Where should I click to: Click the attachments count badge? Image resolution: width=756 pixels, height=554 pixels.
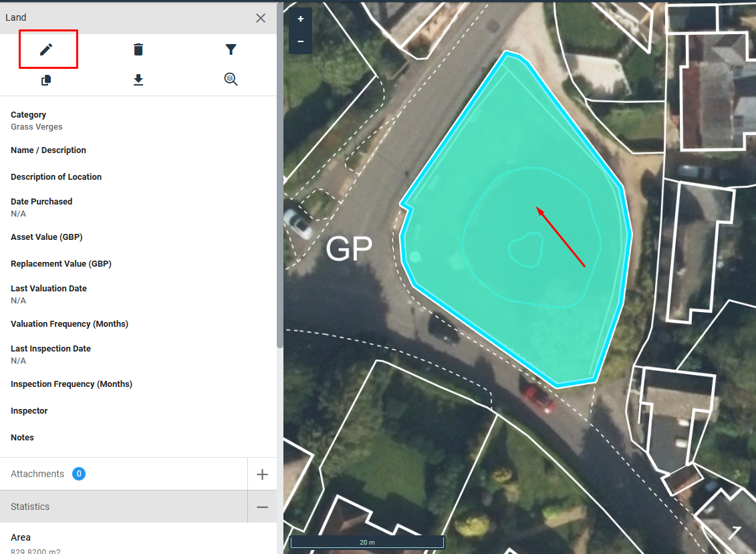click(x=79, y=474)
